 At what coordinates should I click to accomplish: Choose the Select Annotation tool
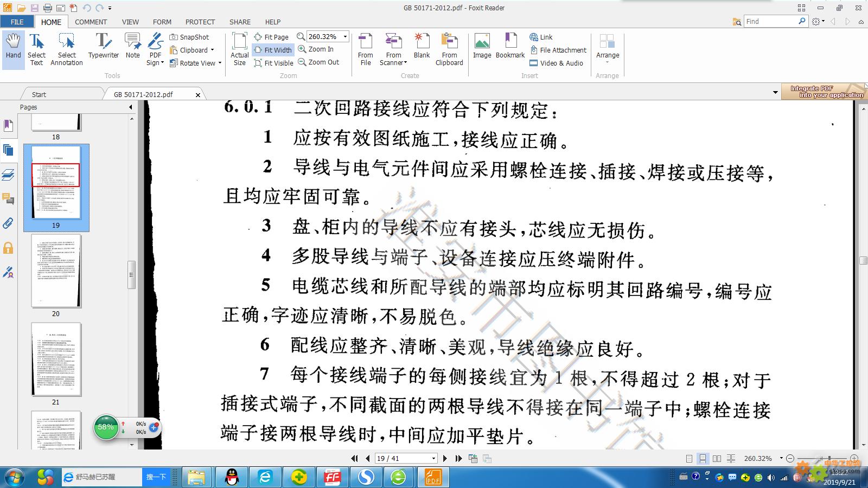tap(67, 49)
